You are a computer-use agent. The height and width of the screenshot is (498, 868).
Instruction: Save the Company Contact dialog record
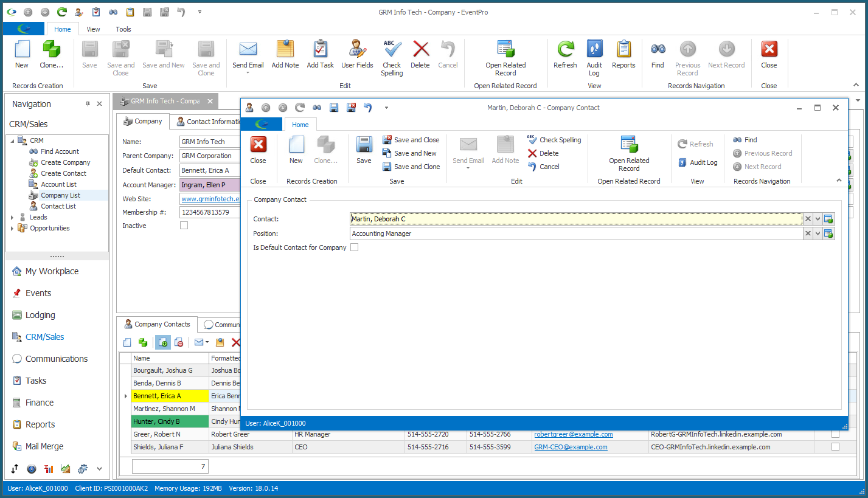click(364, 150)
